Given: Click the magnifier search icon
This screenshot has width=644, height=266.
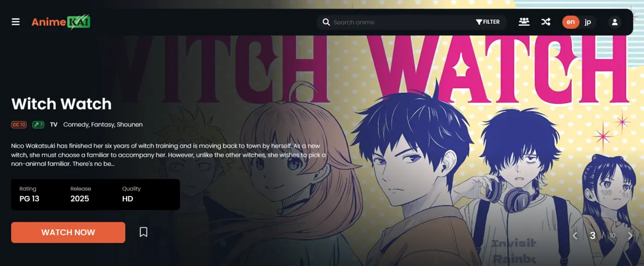Looking at the screenshot, I should [326, 22].
